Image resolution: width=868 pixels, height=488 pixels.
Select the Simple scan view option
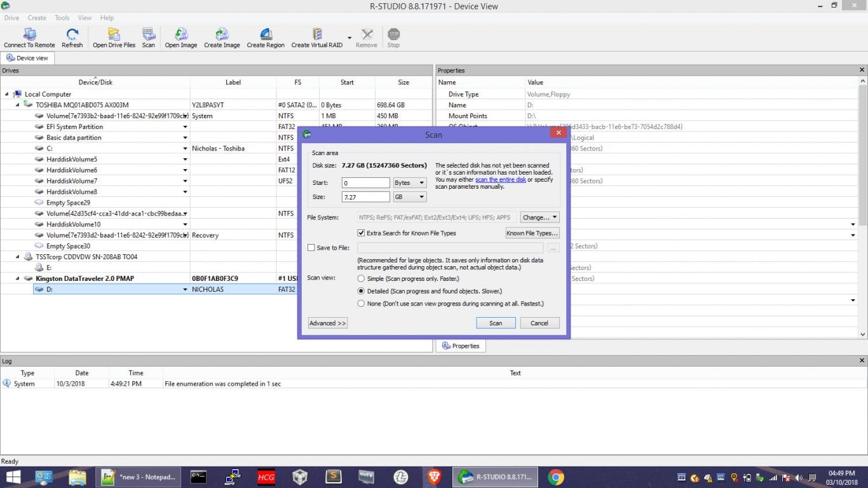[x=362, y=279]
